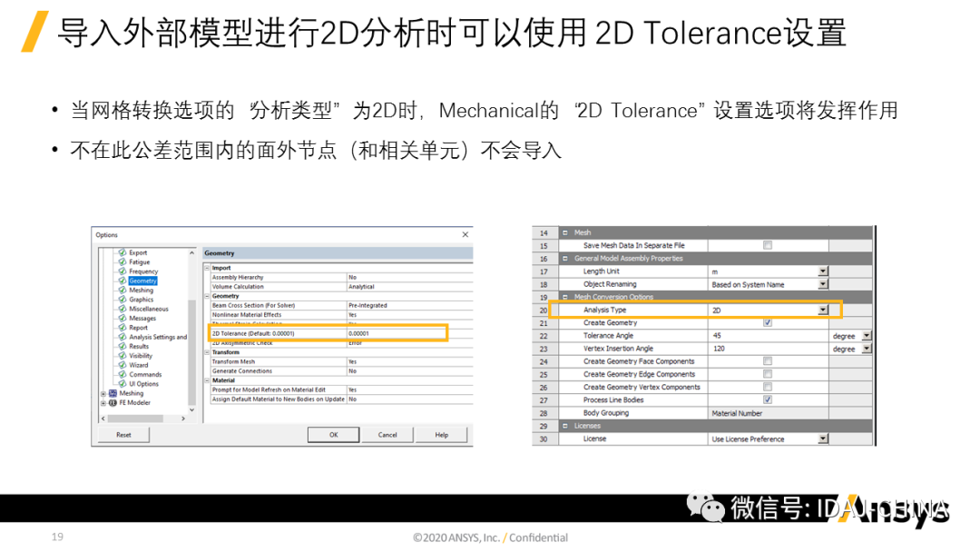Click 'Prompt for Model Refresh on Material Edit'
The height and width of the screenshot is (552, 980).
coord(269,389)
